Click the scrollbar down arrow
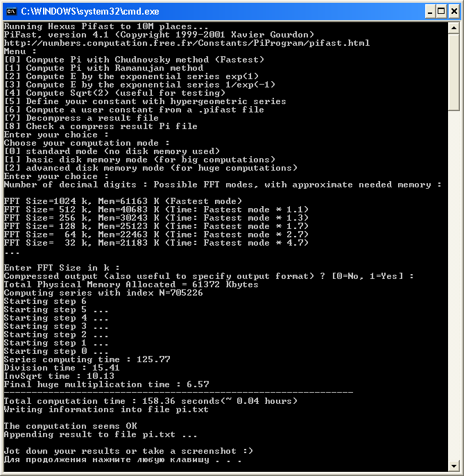The height and width of the screenshot is (476, 464). [454, 466]
